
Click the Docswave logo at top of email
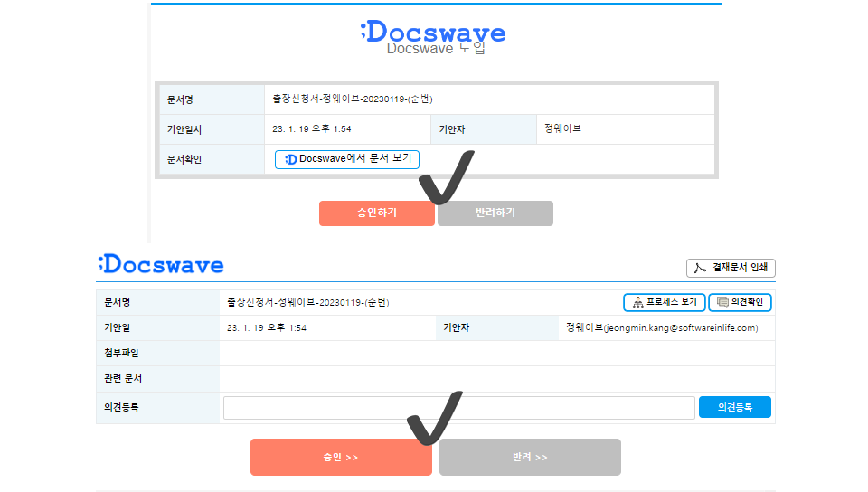(433, 32)
